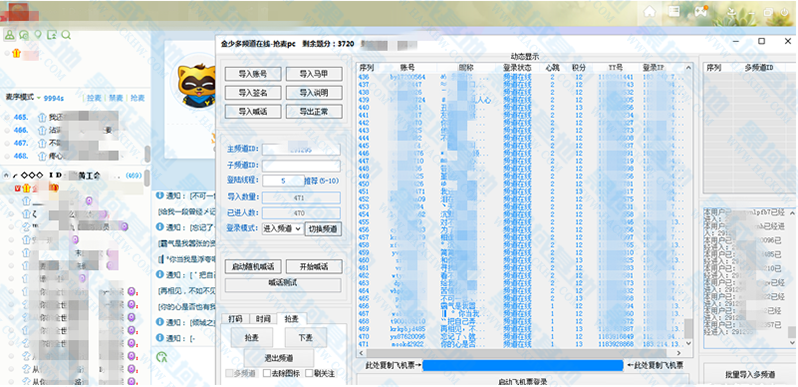The image size is (798, 387).
Task: Open the 登录模式 dropdown
Action: [282, 229]
